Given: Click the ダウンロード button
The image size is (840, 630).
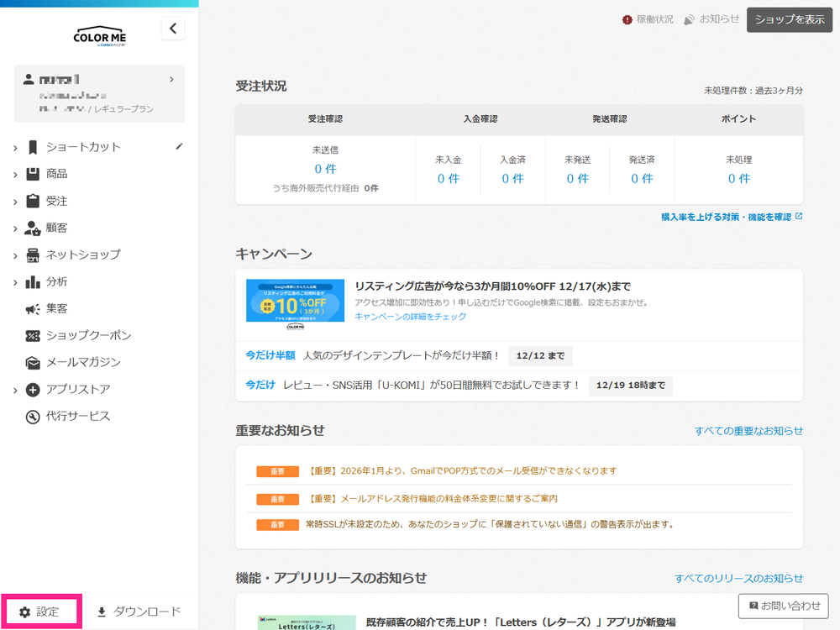Looking at the screenshot, I should 139,612.
